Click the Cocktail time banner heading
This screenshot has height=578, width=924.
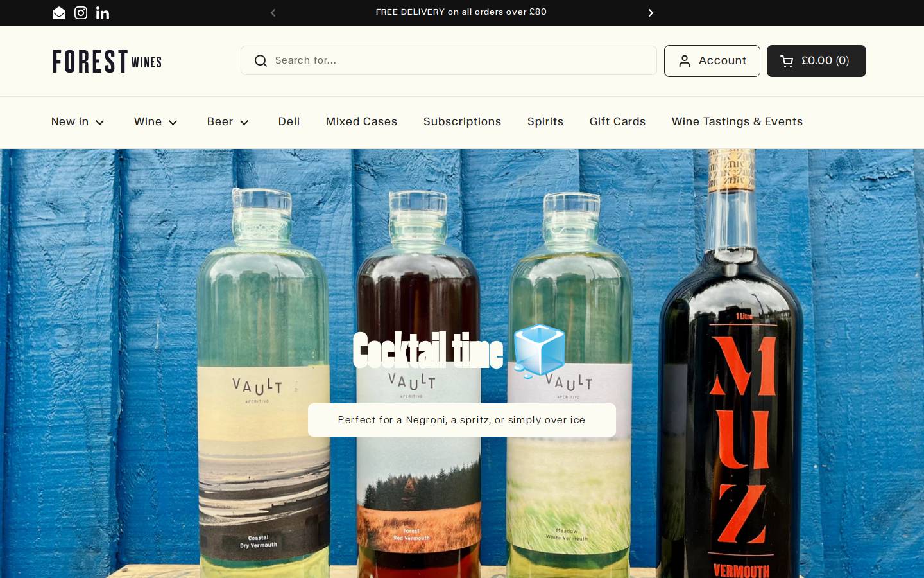pyautogui.click(x=459, y=351)
